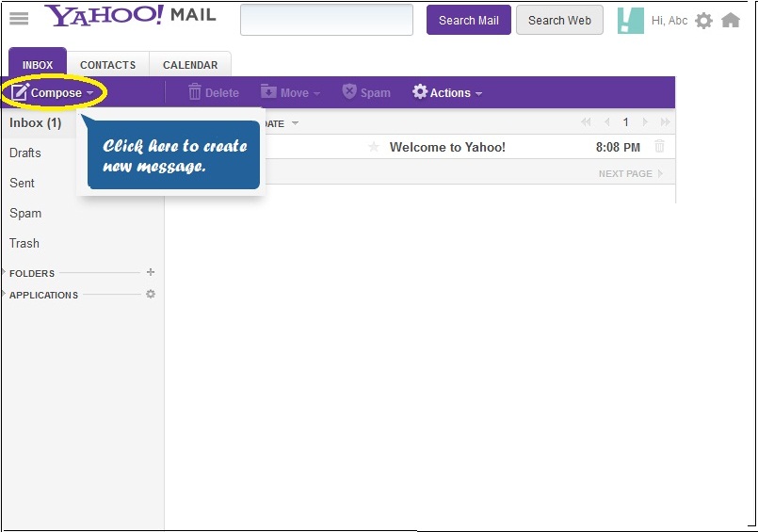The height and width of the screenshot is (532, 758).
Task: Click the Yahoo! Mail logo
Action: [x=131, y=16]
